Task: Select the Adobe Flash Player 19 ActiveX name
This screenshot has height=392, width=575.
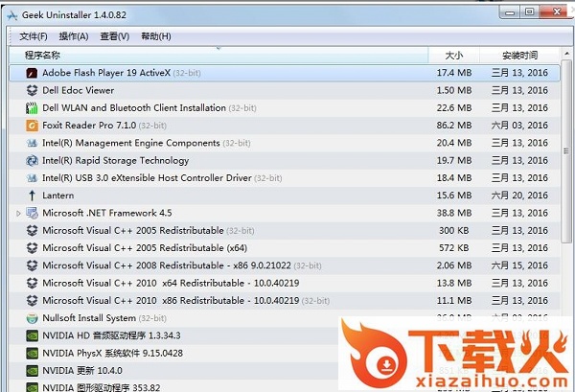Action: [x=106, y=73]
